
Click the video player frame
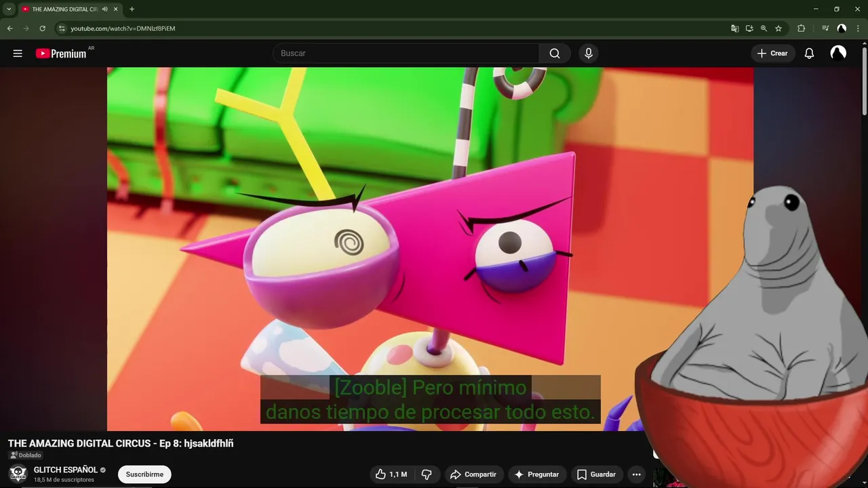[430, 249]
